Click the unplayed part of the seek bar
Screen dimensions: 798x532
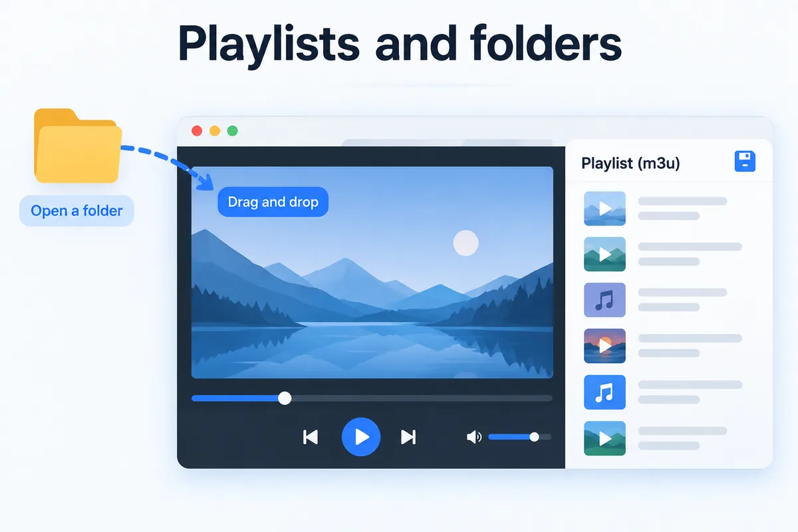(422, 398)
